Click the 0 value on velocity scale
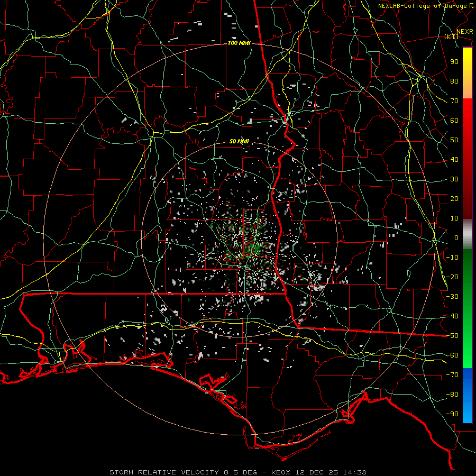Image resolution: width=476 pixels, height=476 pixels. coord(456,237)
